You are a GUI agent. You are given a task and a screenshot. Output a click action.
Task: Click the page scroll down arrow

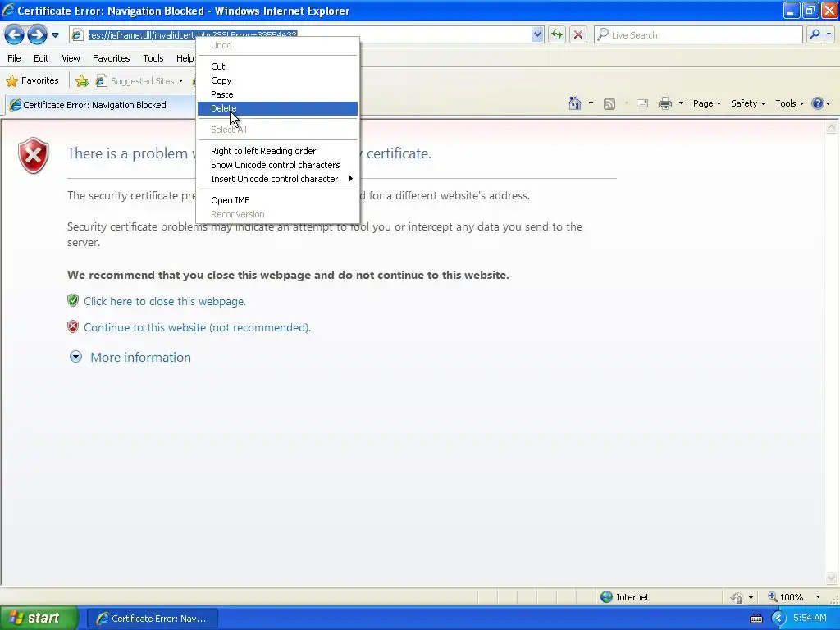[832, 577]
